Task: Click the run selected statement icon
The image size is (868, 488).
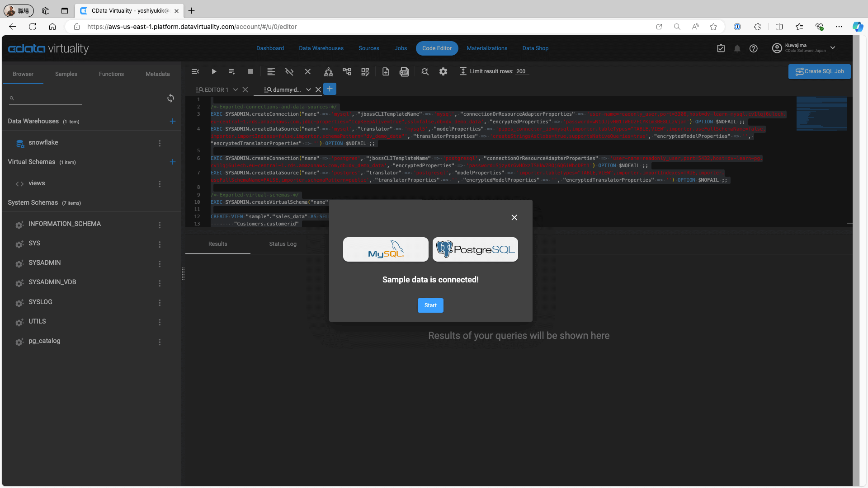Action: (x=231, y=71)
